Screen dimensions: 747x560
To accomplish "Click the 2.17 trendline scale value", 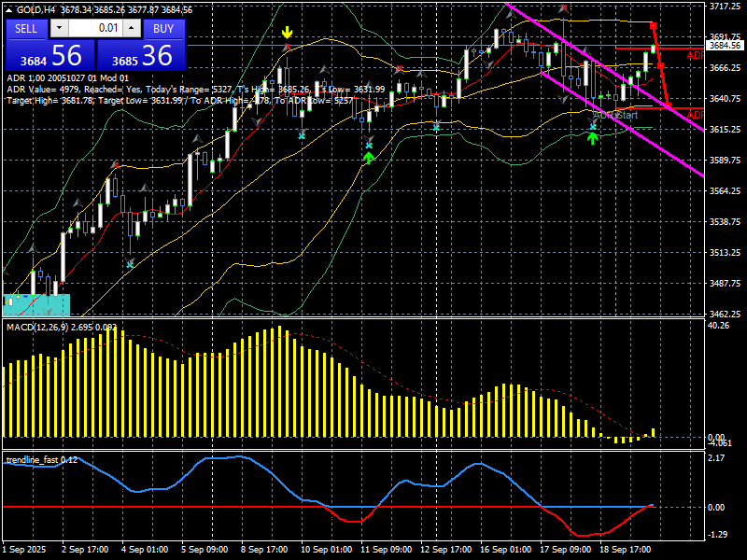I will point(716,458).
